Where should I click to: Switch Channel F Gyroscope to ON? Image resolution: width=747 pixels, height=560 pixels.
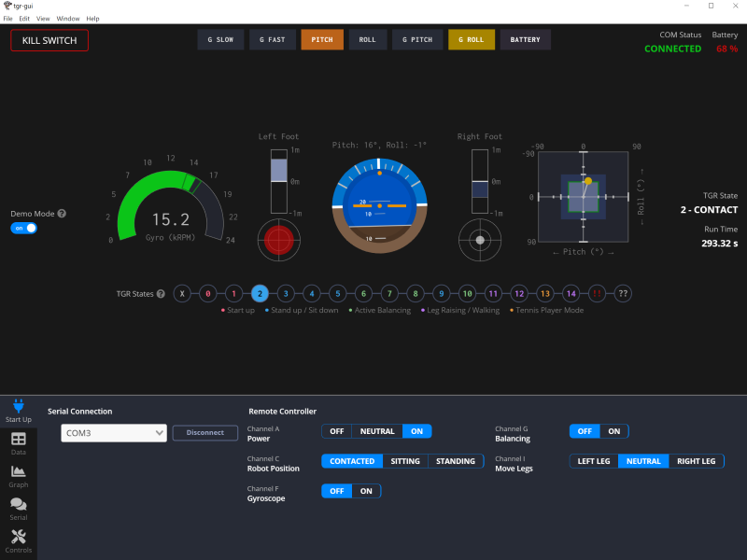pyautogui.click(x=366, y=491)
